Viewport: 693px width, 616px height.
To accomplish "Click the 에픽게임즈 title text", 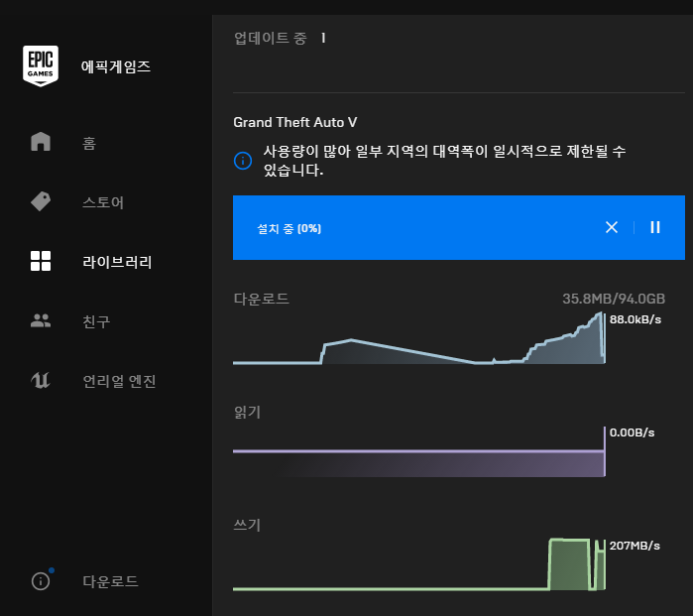I will [x=116, y=66].
